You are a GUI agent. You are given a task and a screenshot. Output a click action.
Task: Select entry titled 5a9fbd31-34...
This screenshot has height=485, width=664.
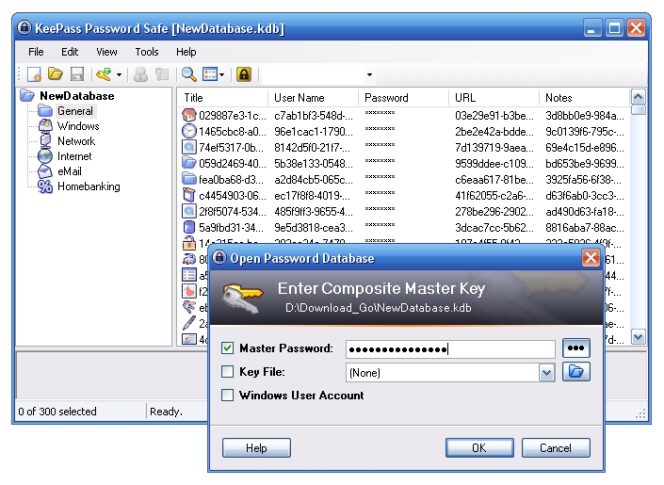click(x=231, y=227)
